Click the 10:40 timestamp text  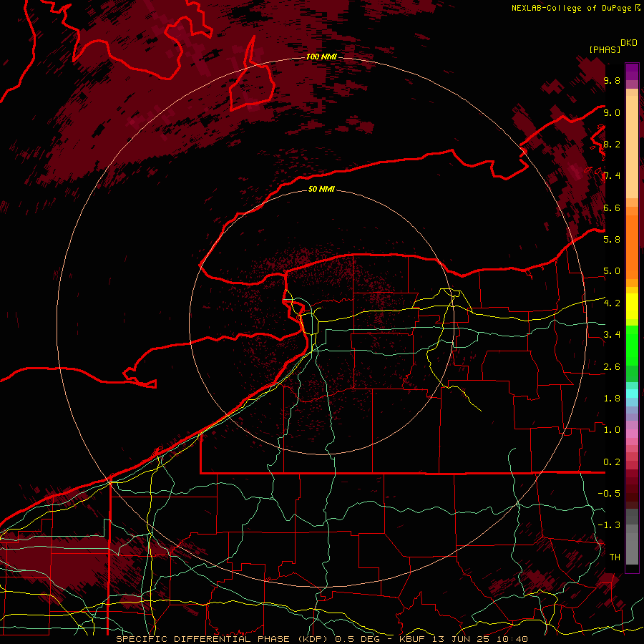point(511,639)
